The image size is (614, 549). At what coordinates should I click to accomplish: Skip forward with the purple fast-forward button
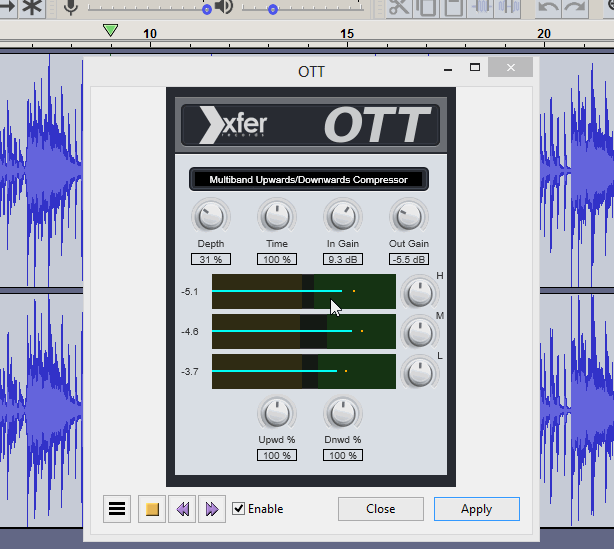pyautogui.click(x=212, y=509)
